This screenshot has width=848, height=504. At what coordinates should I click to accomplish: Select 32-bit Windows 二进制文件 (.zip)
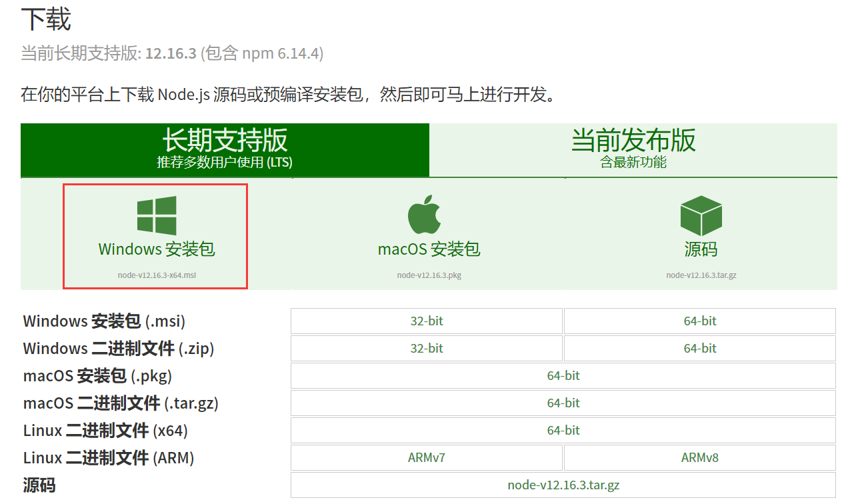coord(426,348)
